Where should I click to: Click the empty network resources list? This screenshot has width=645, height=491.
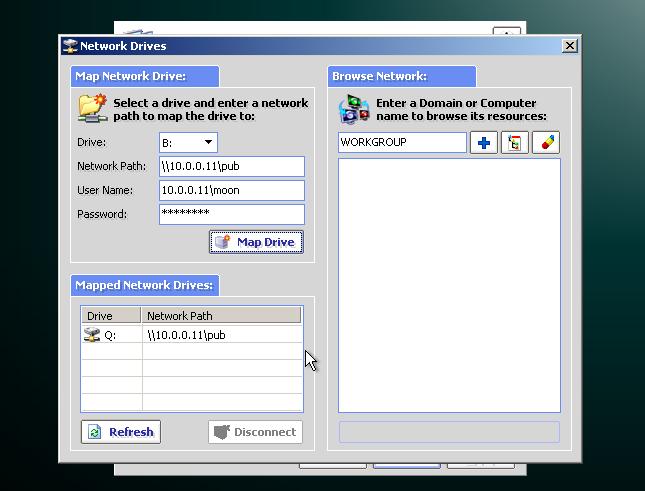[449, 285]
